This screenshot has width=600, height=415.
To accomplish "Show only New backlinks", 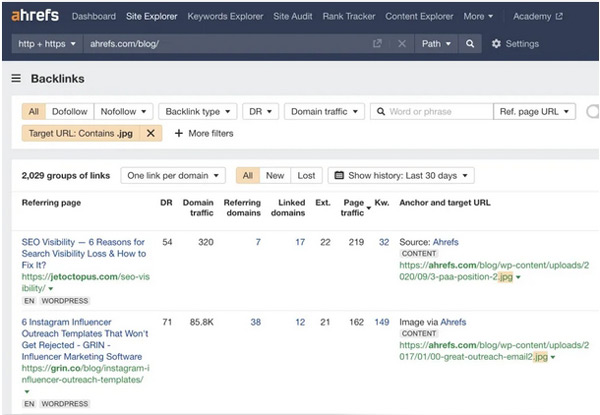I will [275, 176].
